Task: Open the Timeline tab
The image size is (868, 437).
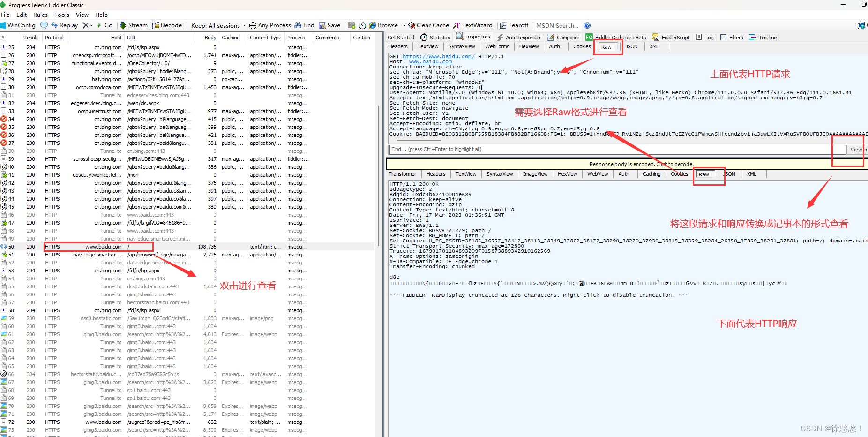Action: click(x=763, y=38)
